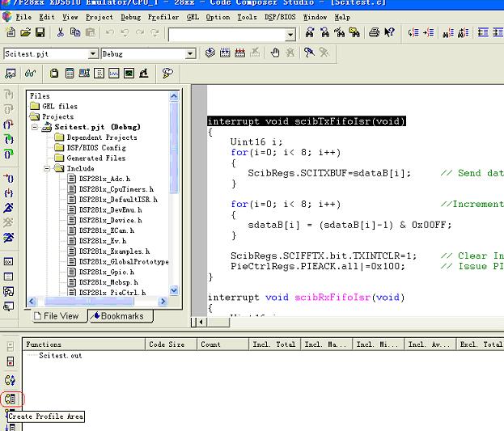Screen dimensions: 504x431
Task: Click the New file toolbar icon
Action: click(x=11, y=33)
